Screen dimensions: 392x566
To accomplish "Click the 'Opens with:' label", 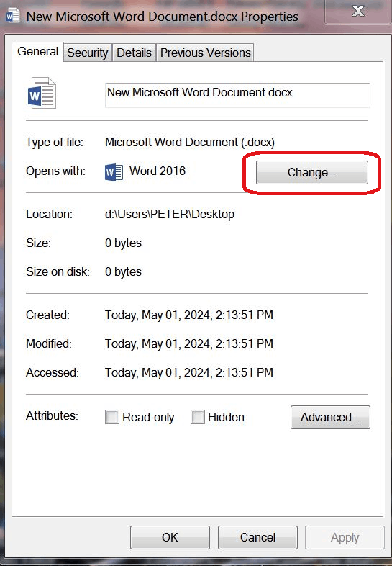I will coord(55,171).
